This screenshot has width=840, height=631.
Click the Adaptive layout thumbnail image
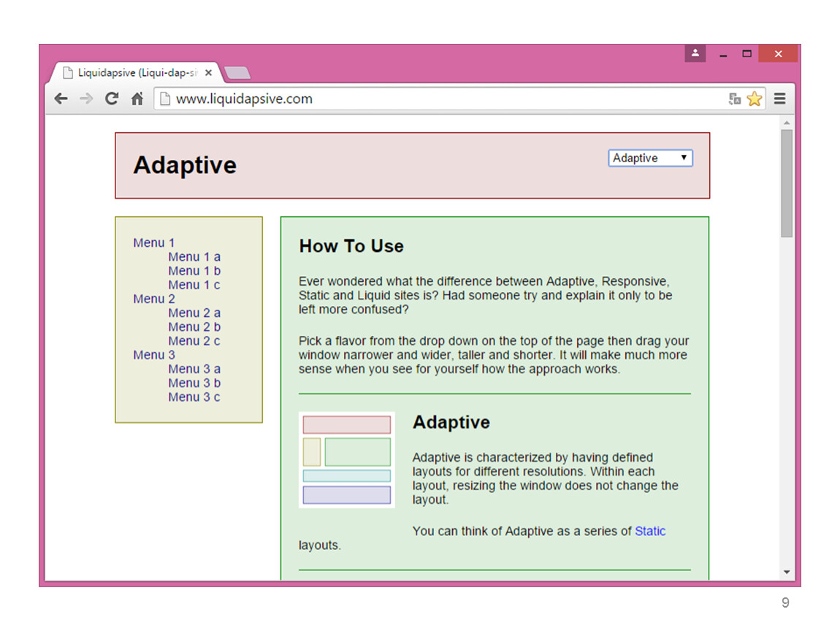coord(347,459)
